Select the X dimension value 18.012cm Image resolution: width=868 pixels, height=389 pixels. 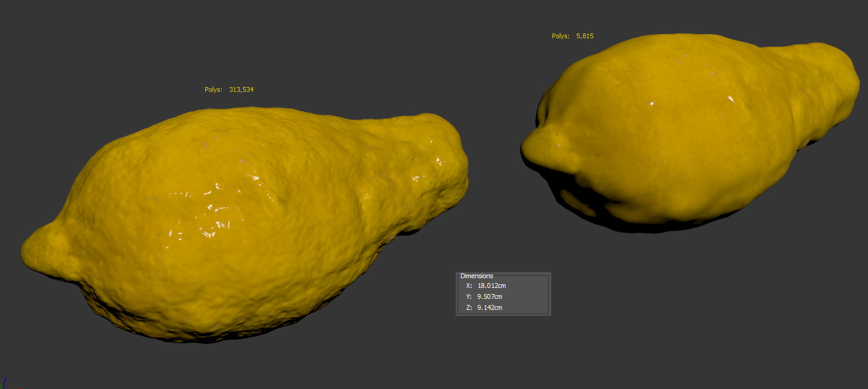492,286
